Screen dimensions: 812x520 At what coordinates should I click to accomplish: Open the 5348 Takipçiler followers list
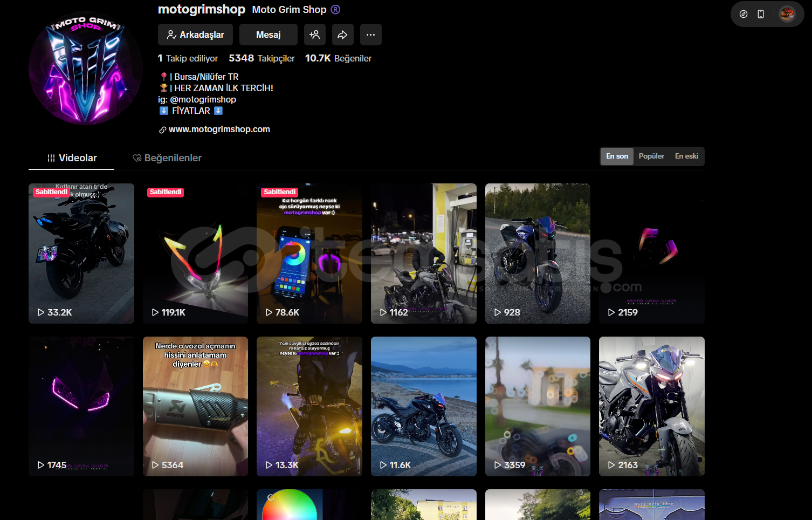(x=262, y=58)
